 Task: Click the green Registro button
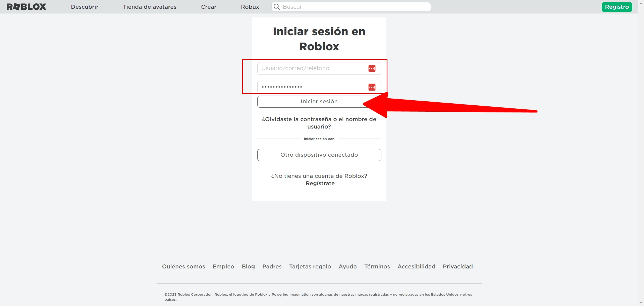pyautogui.click(x=616, y=7)
